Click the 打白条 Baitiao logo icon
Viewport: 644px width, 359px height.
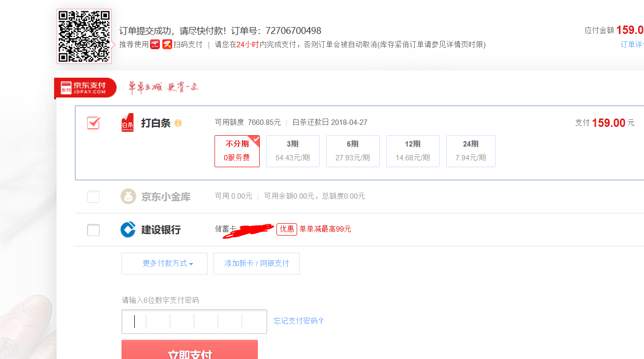coord(127,123)
